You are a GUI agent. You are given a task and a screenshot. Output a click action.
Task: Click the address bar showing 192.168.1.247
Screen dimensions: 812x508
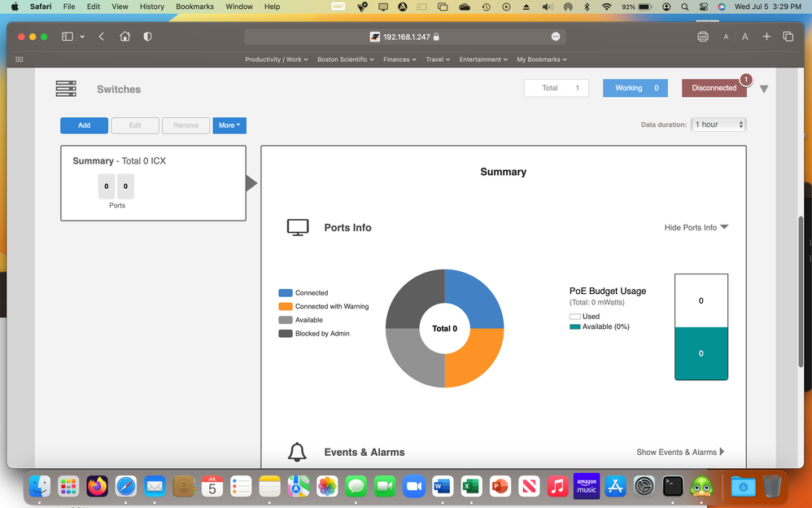coord(404,37)
